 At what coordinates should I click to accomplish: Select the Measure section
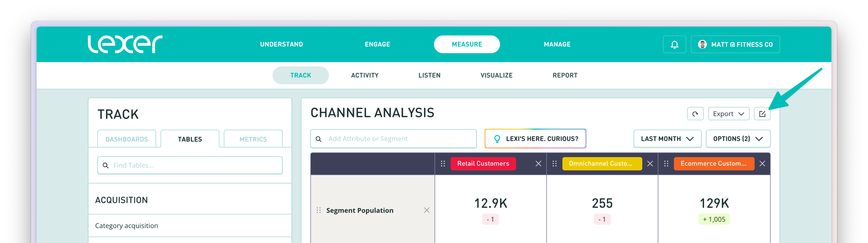click(467, 44)
